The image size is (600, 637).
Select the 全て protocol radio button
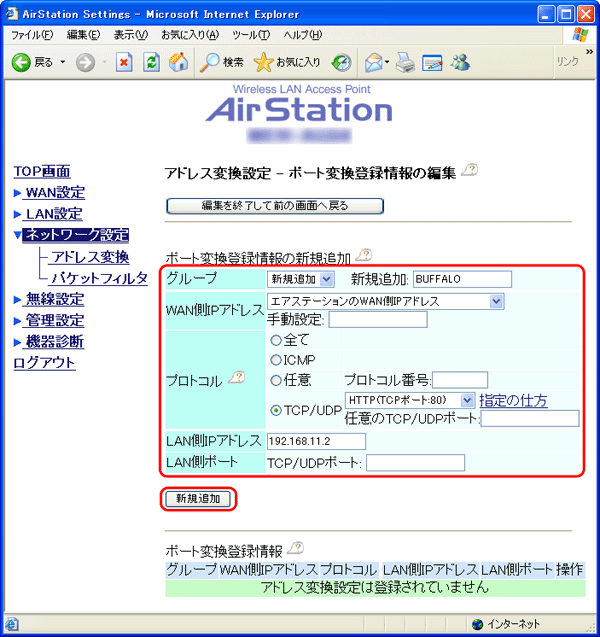point(276,340)
